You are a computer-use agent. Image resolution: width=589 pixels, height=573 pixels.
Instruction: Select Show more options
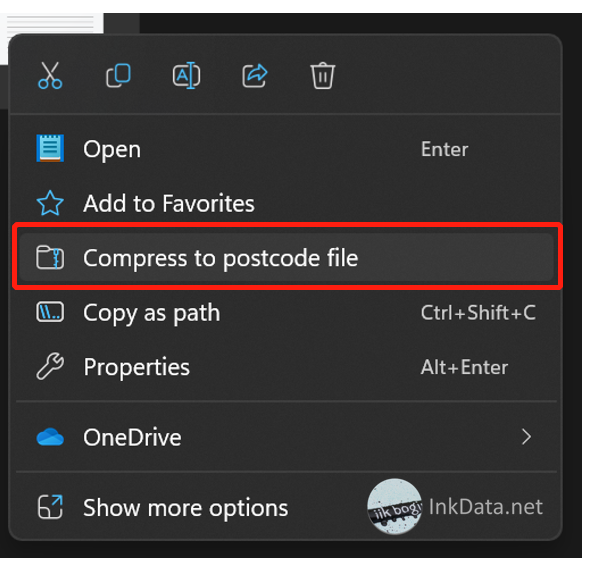pos(286,508)
